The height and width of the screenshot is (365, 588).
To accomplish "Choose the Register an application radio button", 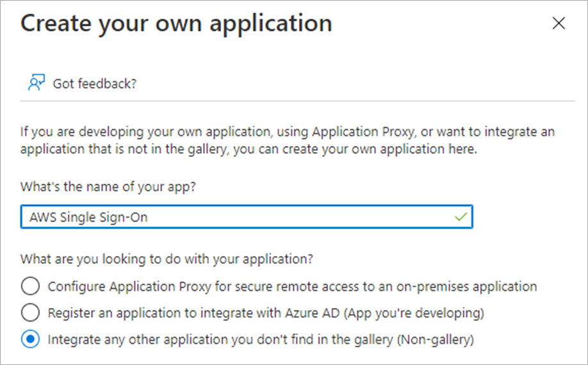I will click(30, 312).
